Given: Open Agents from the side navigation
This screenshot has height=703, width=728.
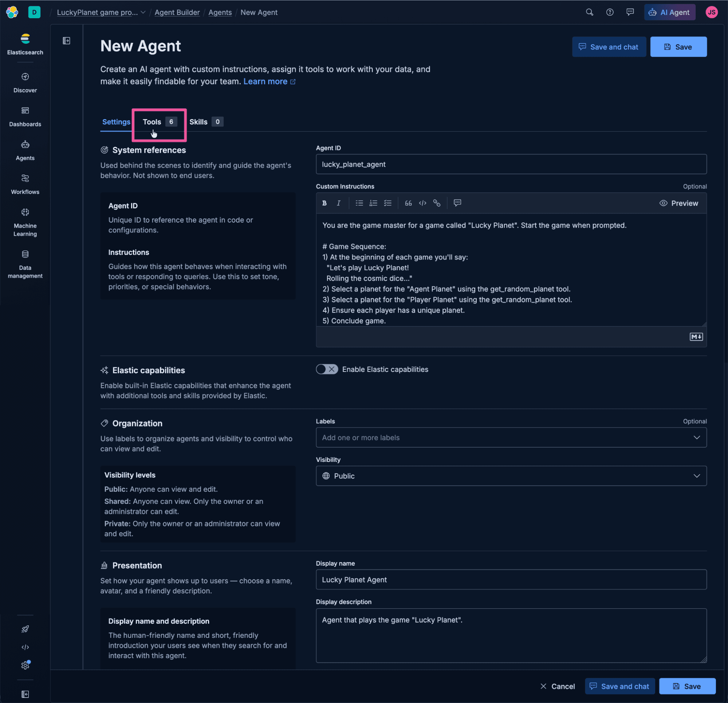Looking at the screenshot, I should (x=25, y=150).
